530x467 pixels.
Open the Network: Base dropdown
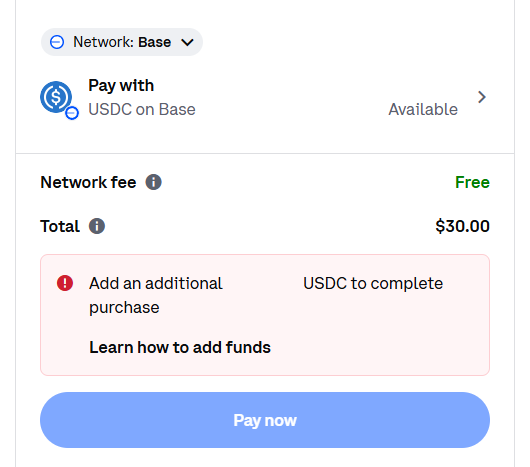122,42
